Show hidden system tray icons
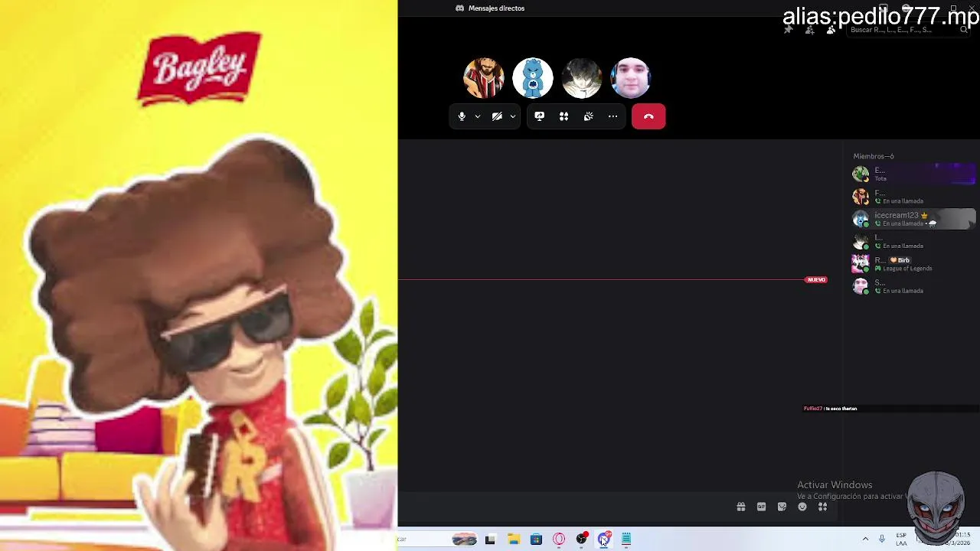The image size is (980, 551). [866, 539]
